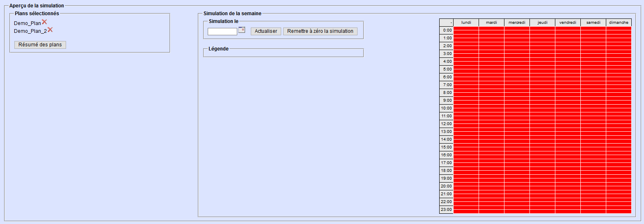Click the 12:00 row label

pyautogui.click(x=447, y=124)
